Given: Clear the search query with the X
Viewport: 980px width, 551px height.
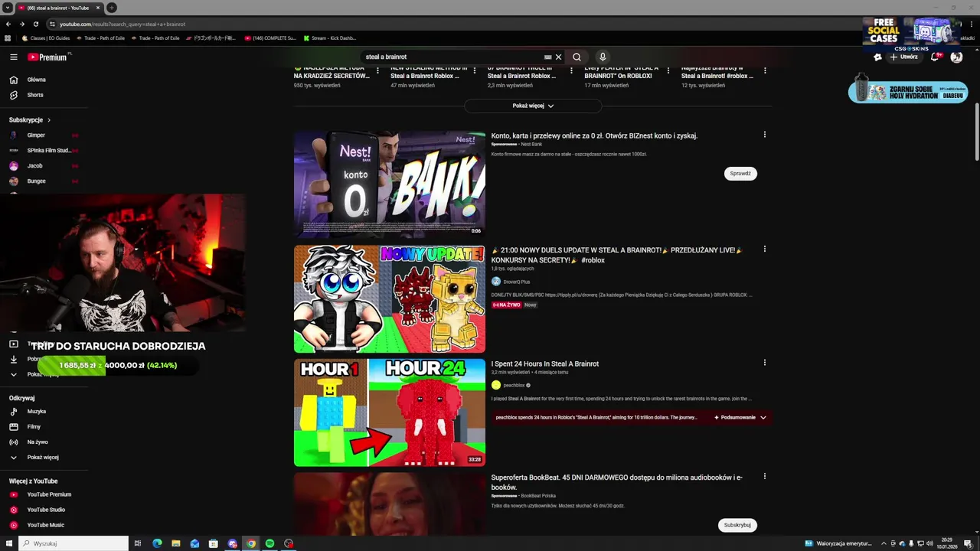Looking at the screenshot, I should 558,57.
